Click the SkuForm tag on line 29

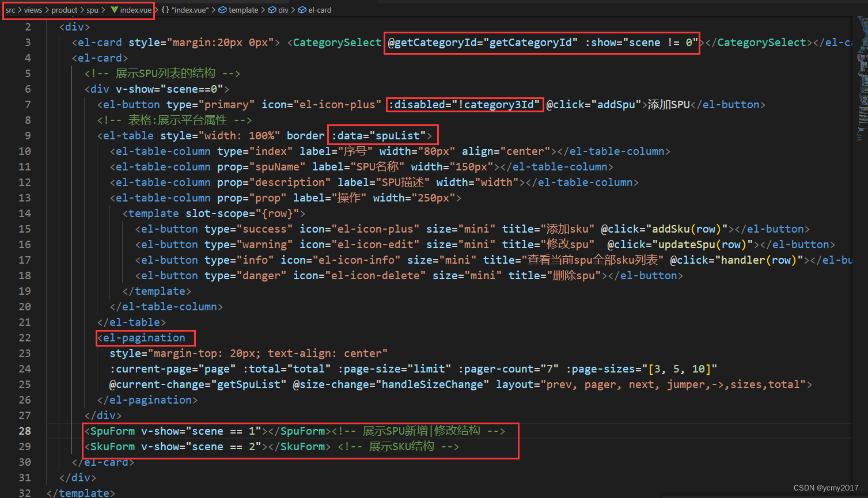(x=109, y=447)
